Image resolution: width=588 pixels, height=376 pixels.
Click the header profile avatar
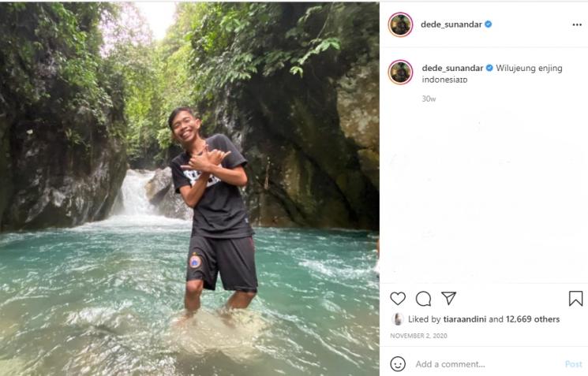pos(400,24)
